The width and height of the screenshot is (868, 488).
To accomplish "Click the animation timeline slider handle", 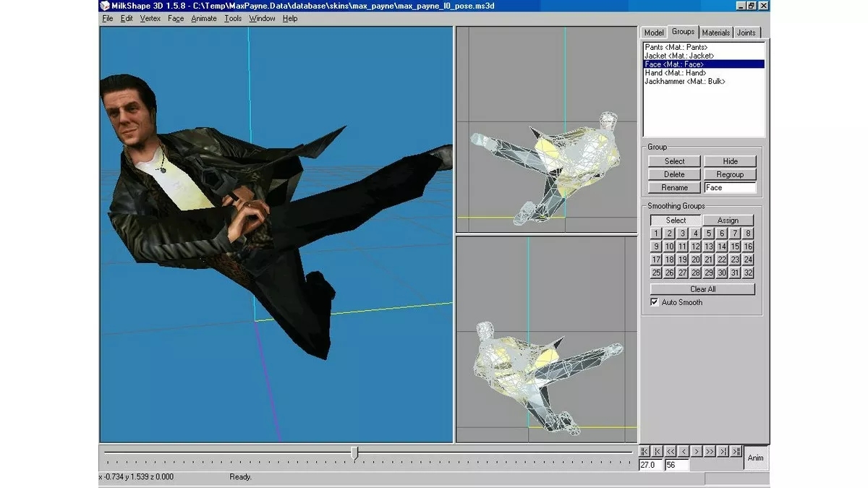I will coord(354,453).
